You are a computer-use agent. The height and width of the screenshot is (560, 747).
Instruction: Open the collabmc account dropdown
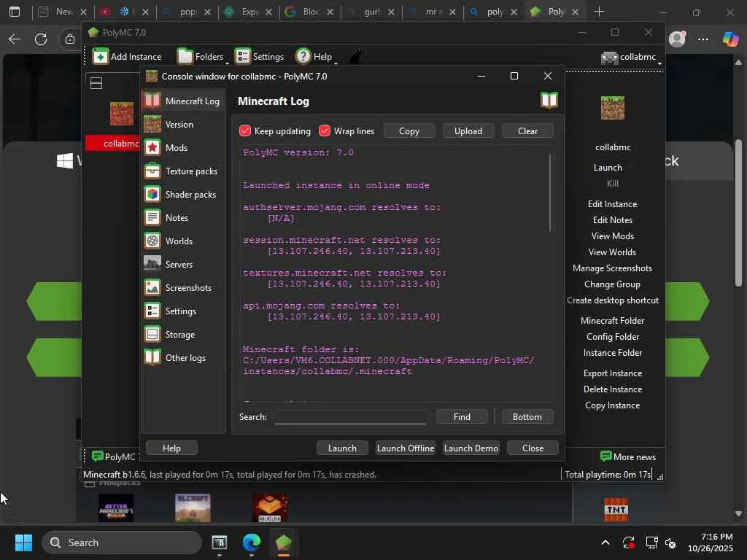coord(632,57)
